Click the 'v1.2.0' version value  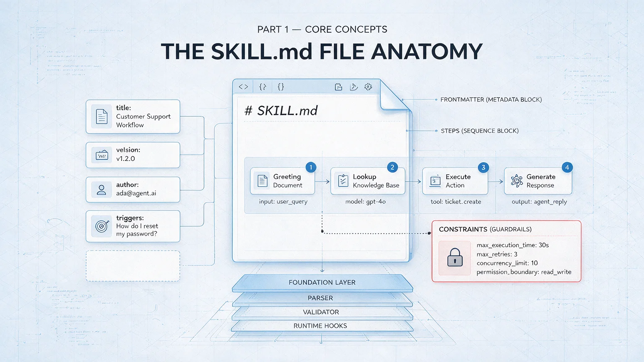(x=125, y=159)
